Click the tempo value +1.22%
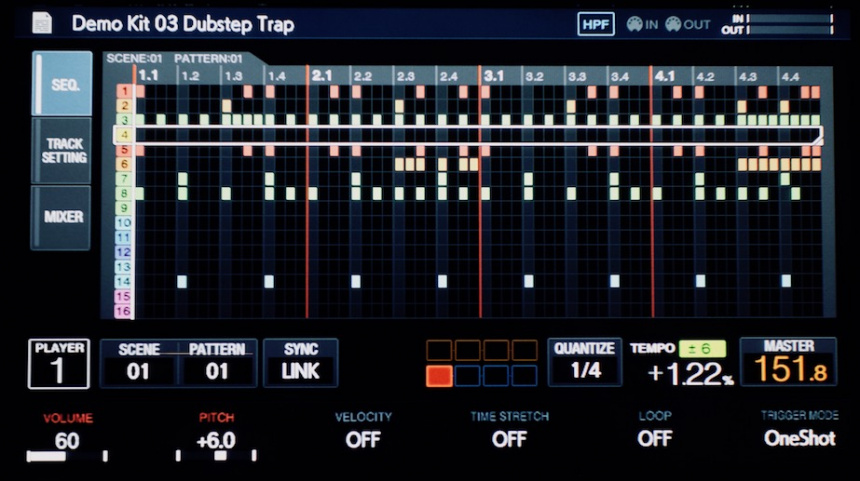860x481 pixels. pyautogui.click(x=690, y=374)
